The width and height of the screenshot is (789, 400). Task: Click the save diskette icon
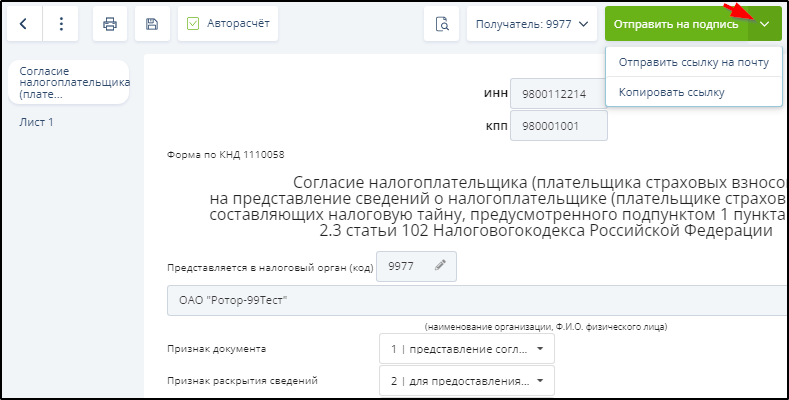point(152,24)
